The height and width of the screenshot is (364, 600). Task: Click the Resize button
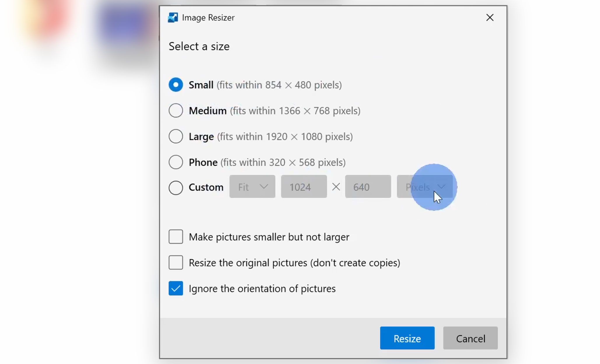click(407, 338)
